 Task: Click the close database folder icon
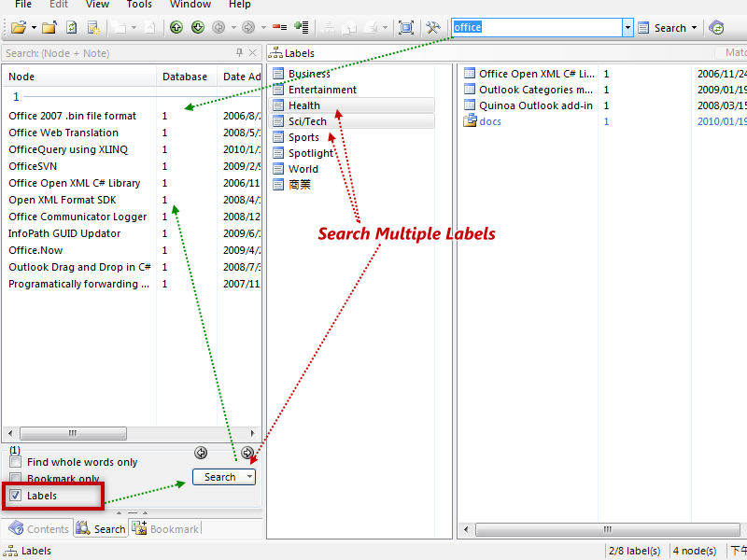click(49, 28)
